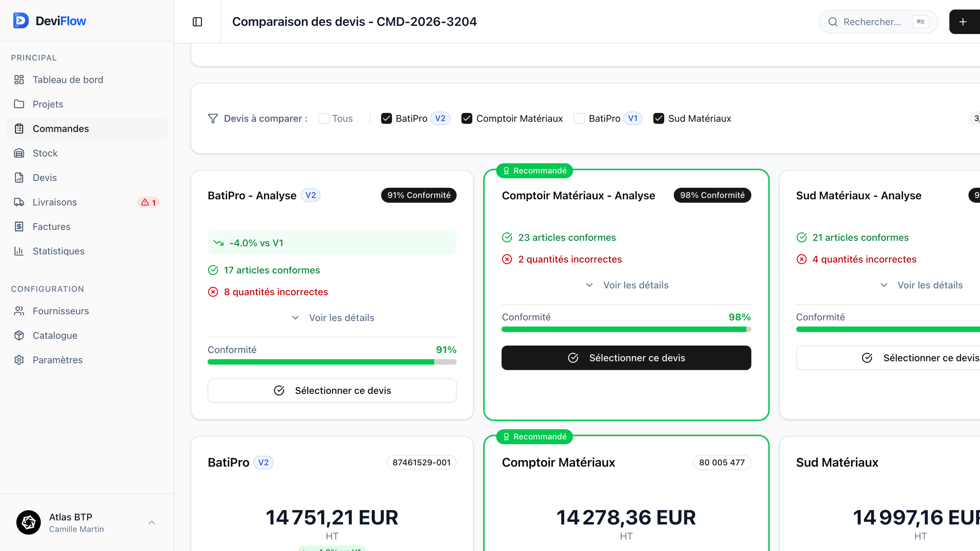Screen dimensions: 980x551
Task: Click the Livraisons alert badge
Action: (148, 202)
